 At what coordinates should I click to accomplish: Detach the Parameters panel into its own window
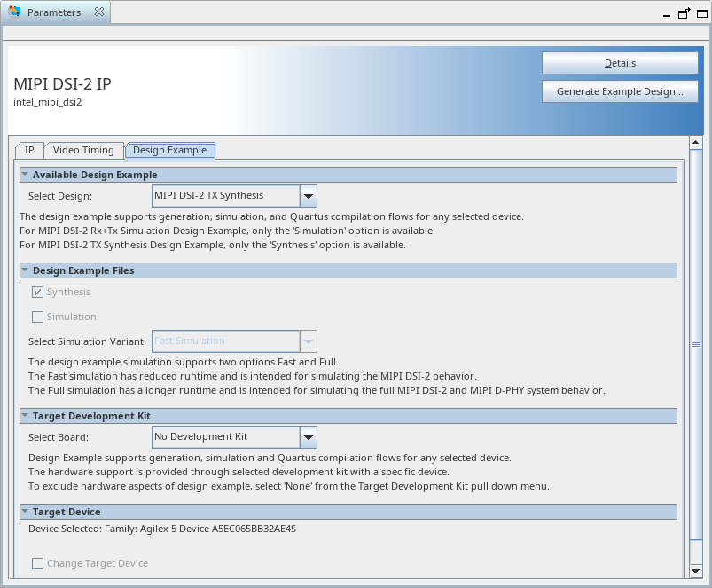[x=684, y=13]
